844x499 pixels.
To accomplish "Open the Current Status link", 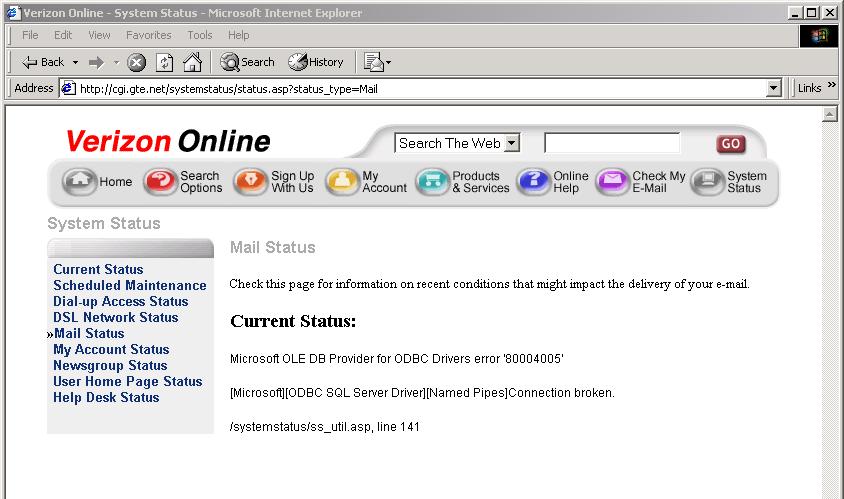I will tap(98, 269).
